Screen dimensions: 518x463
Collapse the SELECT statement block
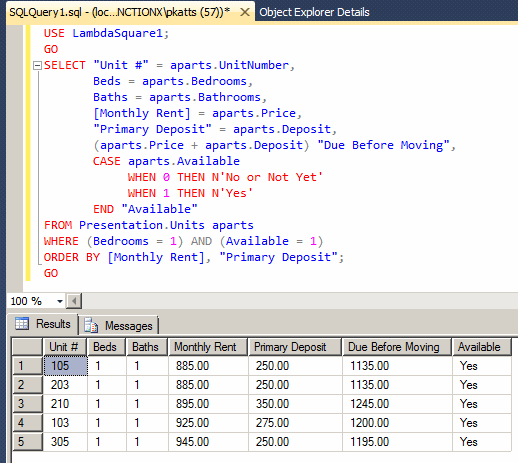[37, 65]
